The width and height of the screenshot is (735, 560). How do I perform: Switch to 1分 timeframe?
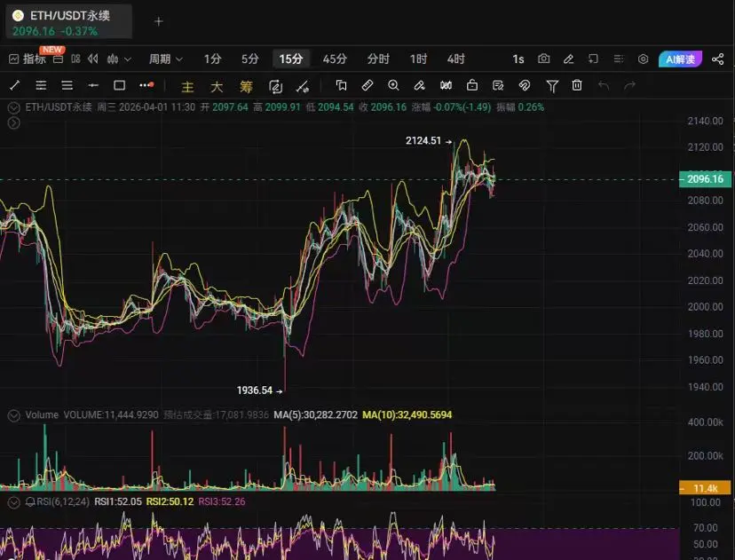(x=212, y=59)
